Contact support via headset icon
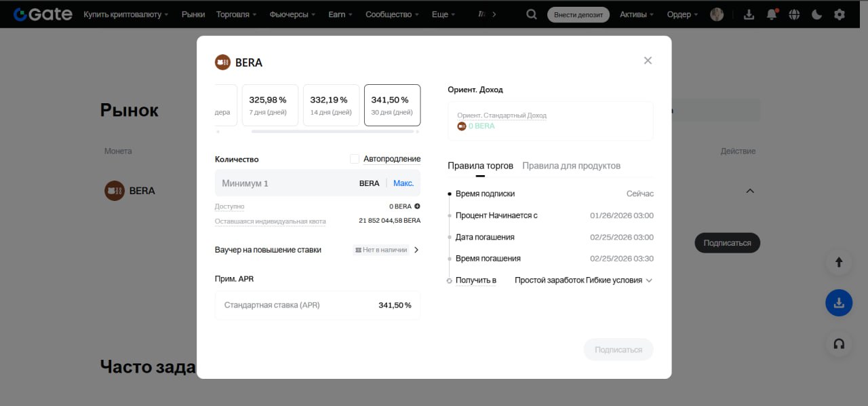This screenshot has height=406, width=868. pos(839,344)
